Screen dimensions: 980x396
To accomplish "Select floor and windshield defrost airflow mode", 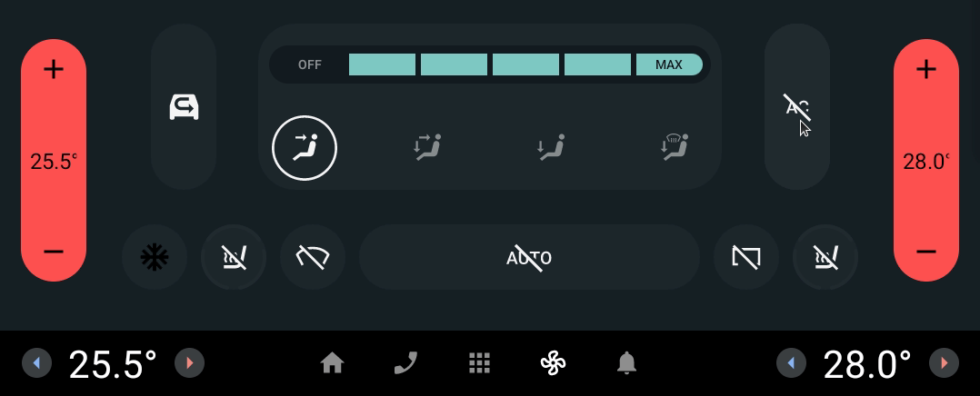I will [675, 148].
